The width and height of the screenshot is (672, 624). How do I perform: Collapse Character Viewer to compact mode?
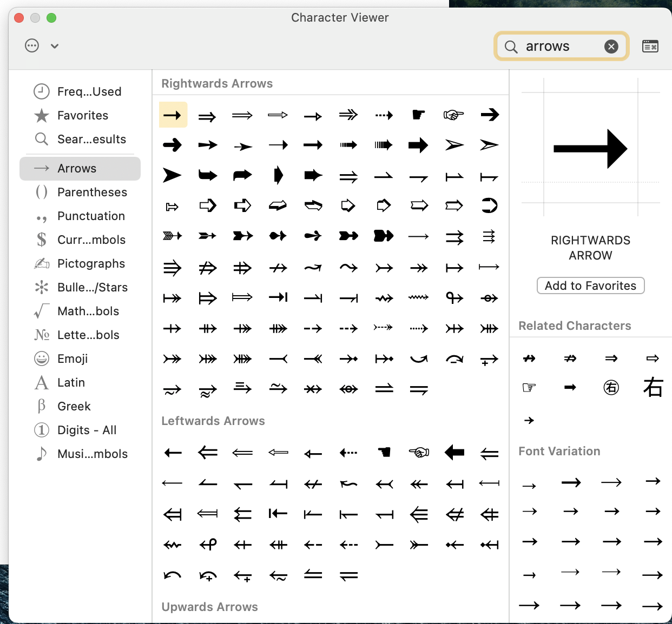coord(650,47)
